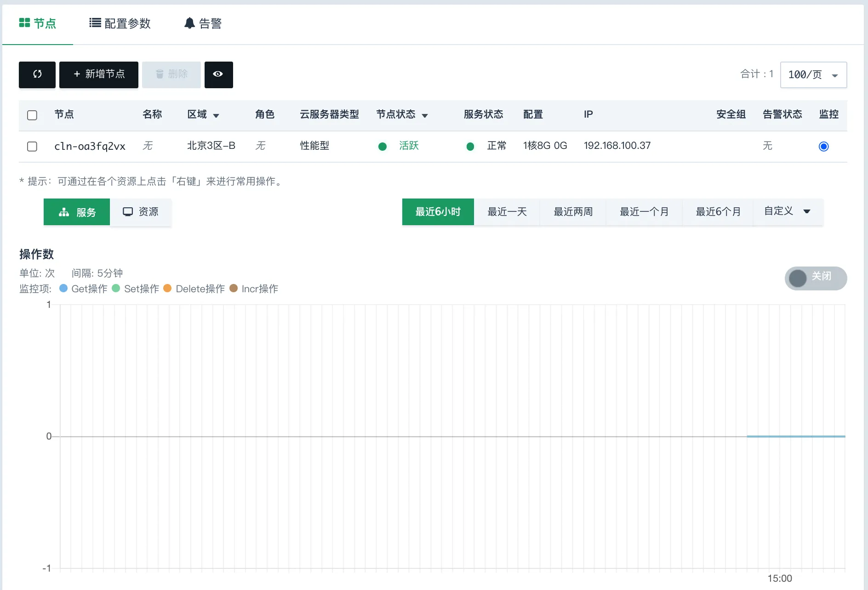Click the 性能型 server type cell
868x590 pixels.
coord(314,146)
